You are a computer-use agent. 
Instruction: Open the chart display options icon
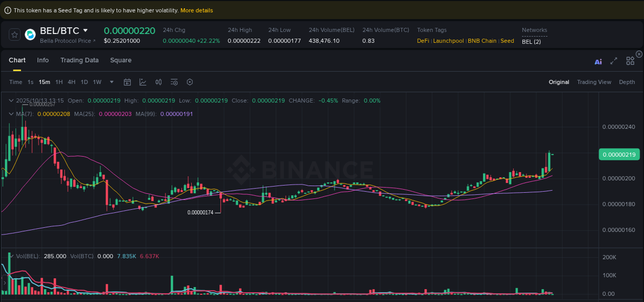click(x=174, y=82)
